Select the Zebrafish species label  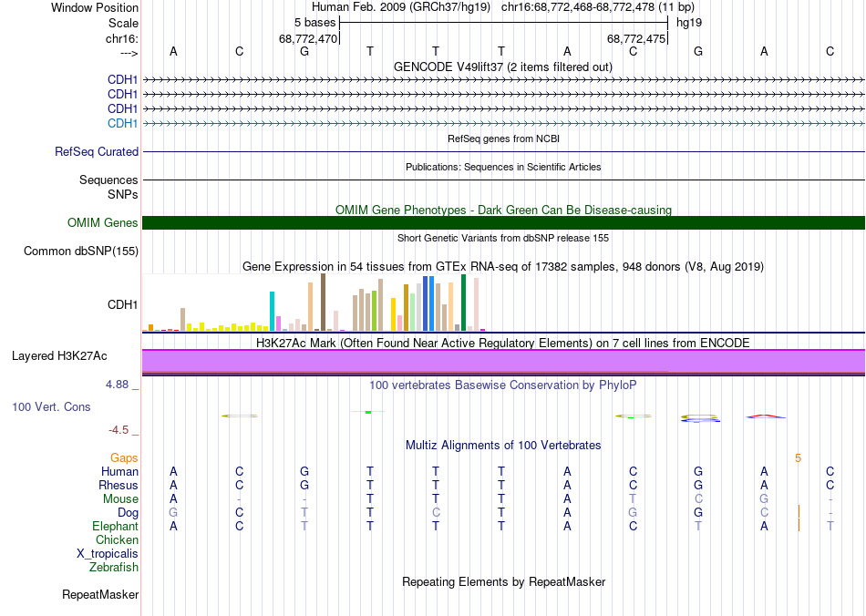[x=114, y=568]
